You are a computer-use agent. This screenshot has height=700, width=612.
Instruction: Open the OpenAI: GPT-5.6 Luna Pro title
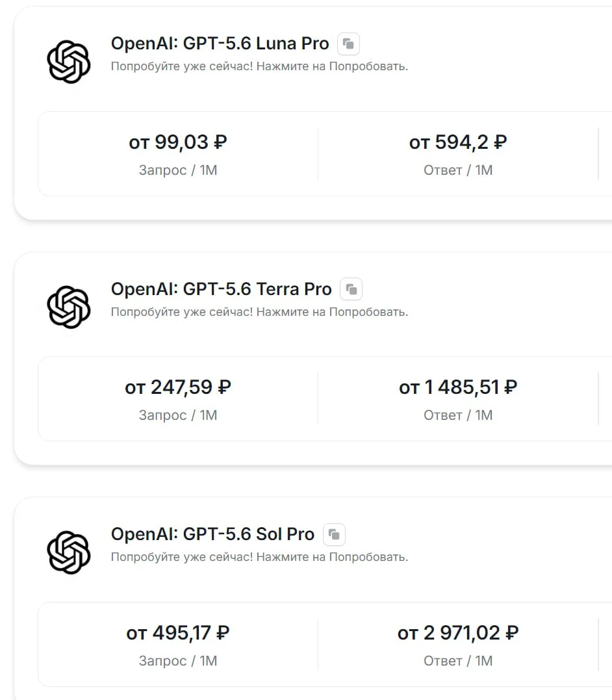(220, 44)
